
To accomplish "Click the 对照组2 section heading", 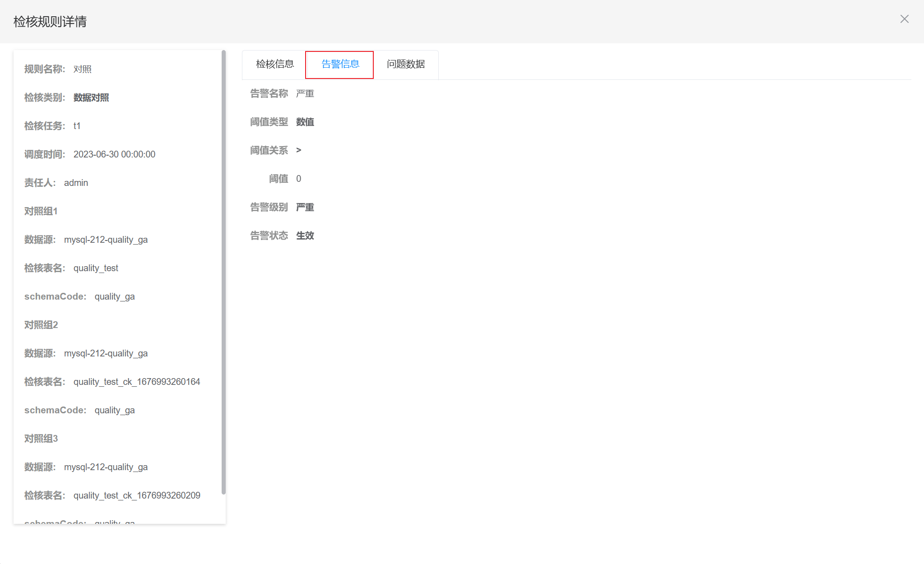I will 41,325.
